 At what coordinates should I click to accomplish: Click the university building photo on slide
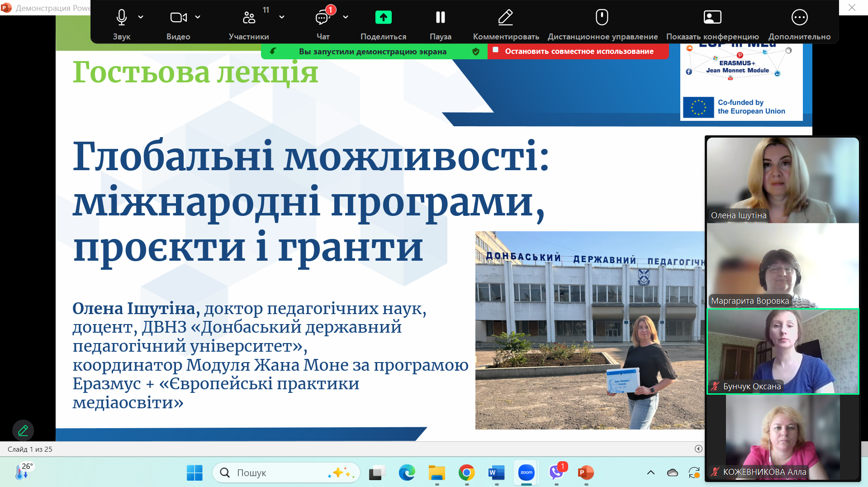coord(590,330)
